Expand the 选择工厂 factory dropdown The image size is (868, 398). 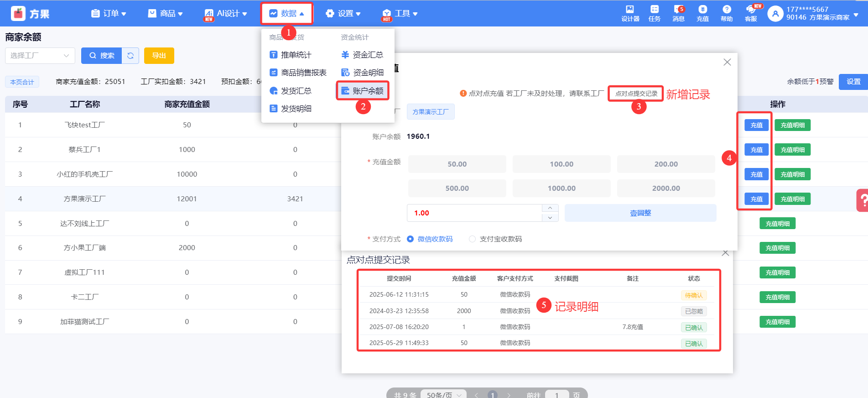click(39, 56)
